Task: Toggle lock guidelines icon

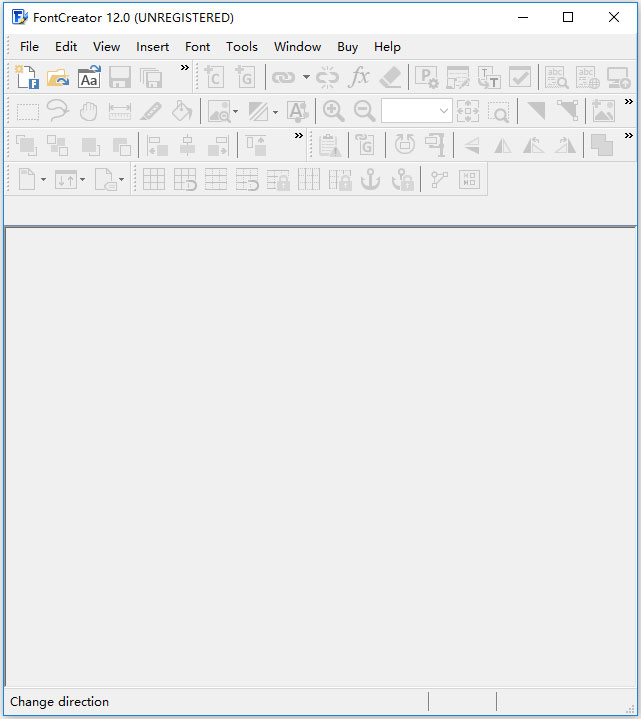Action: (x=278, y=179)
